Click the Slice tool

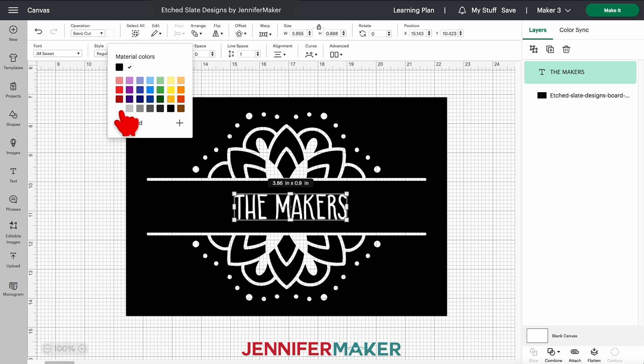coord(533,355)
